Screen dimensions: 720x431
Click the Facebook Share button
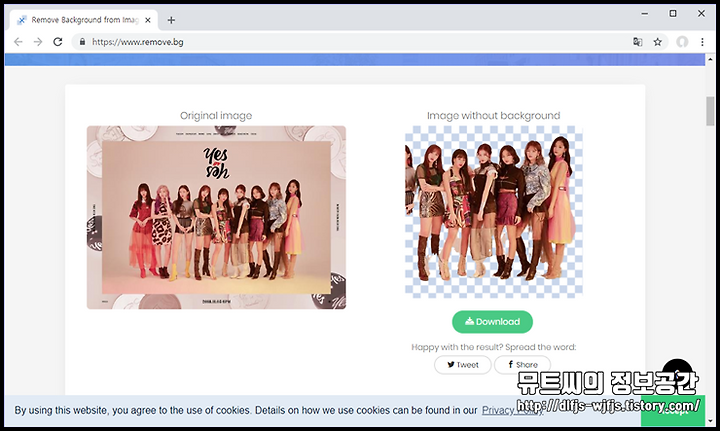coord(523,364)
